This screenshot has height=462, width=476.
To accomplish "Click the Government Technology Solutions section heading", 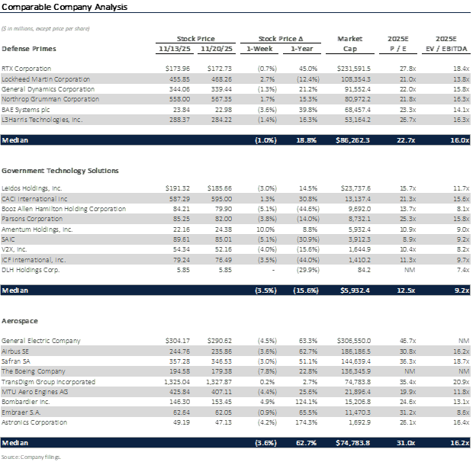I will click(x=59, y=171).
